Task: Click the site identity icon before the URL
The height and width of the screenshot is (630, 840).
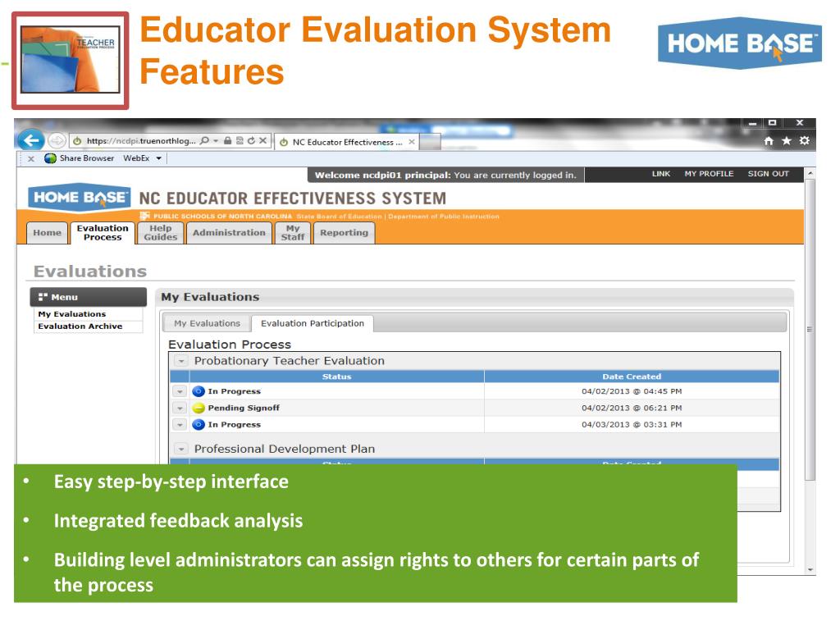Action: (77, 141)
